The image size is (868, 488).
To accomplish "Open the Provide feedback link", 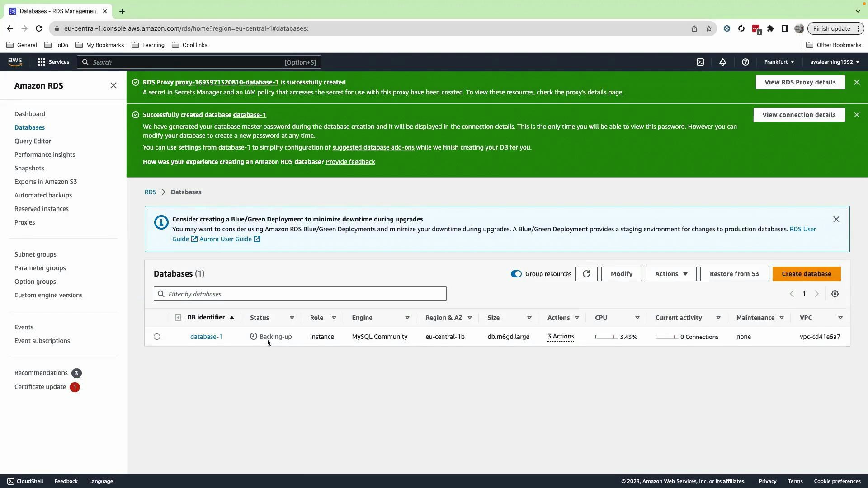I will [x=350, y=162].
